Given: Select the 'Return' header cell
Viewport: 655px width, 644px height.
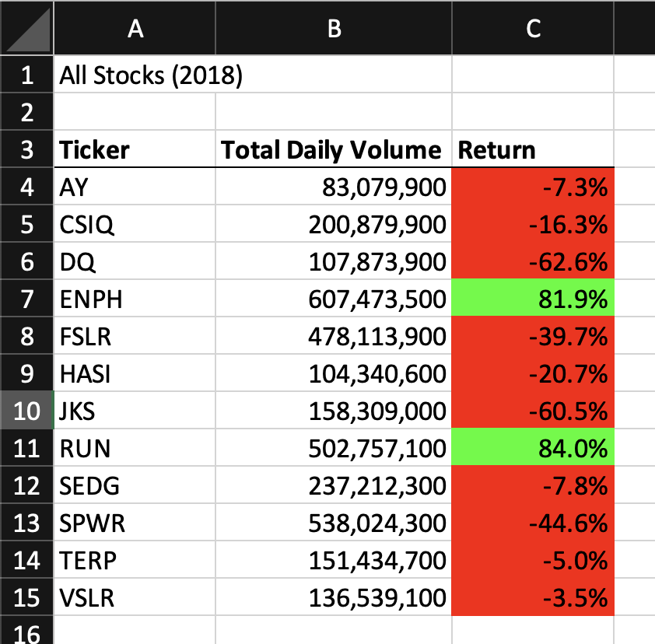Looking at the screenshot, I should [532, 149].
